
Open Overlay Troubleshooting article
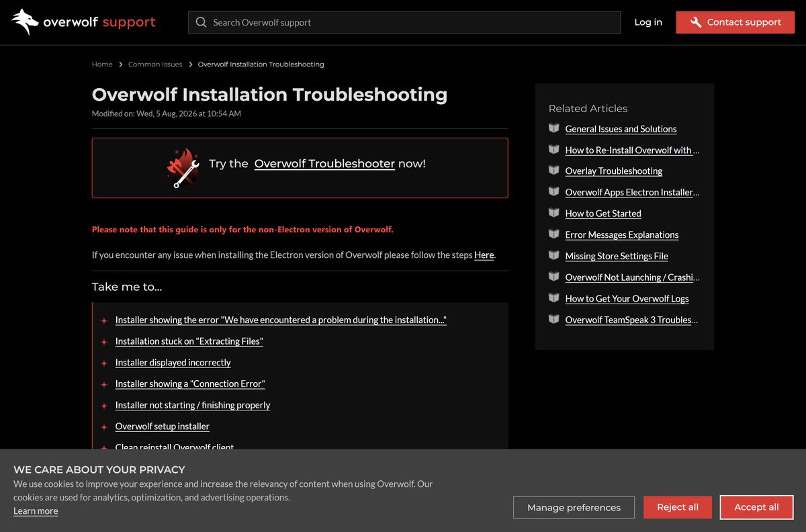[614, 171]
